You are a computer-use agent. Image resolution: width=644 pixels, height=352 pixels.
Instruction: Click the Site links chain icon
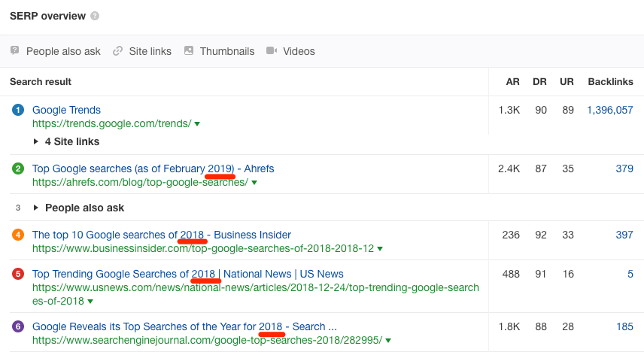click(x=117, y=51)
